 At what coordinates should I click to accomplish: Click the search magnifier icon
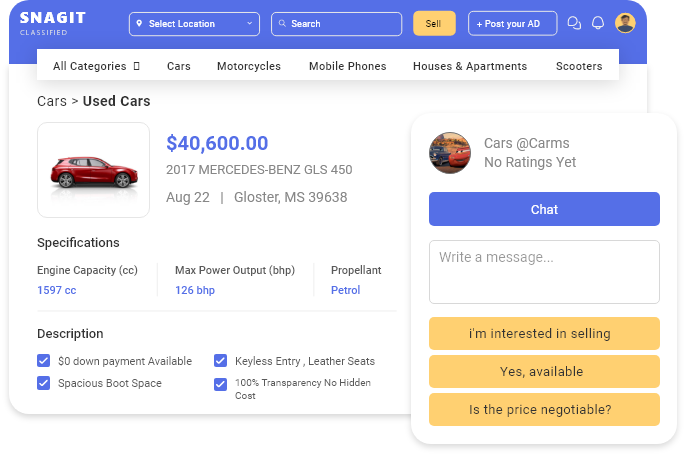(x=283, y=24)
